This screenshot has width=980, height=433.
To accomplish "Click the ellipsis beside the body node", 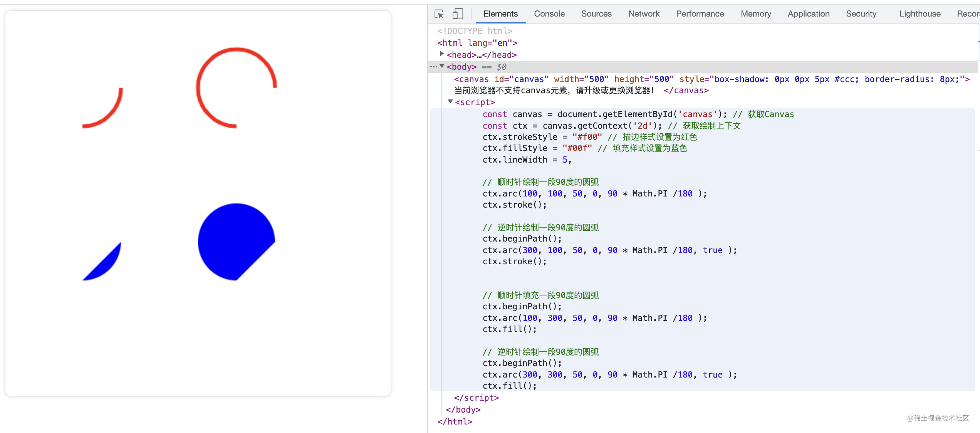I will (433, 67).
